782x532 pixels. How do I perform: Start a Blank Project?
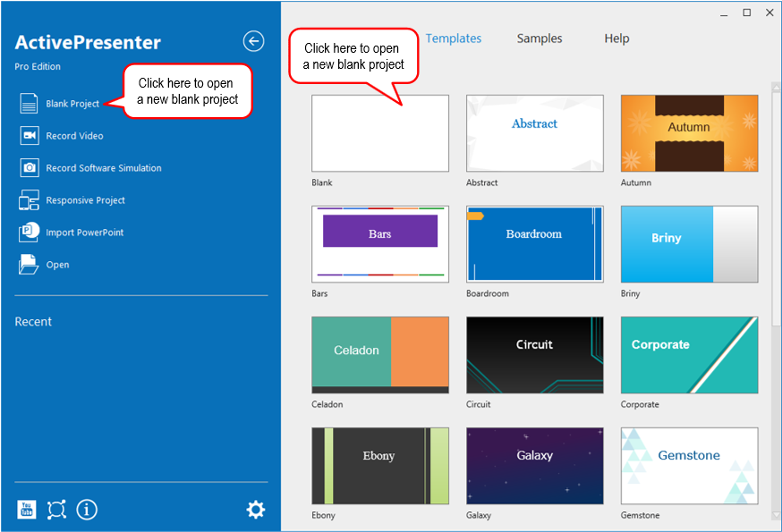click(x=72, y=104)
